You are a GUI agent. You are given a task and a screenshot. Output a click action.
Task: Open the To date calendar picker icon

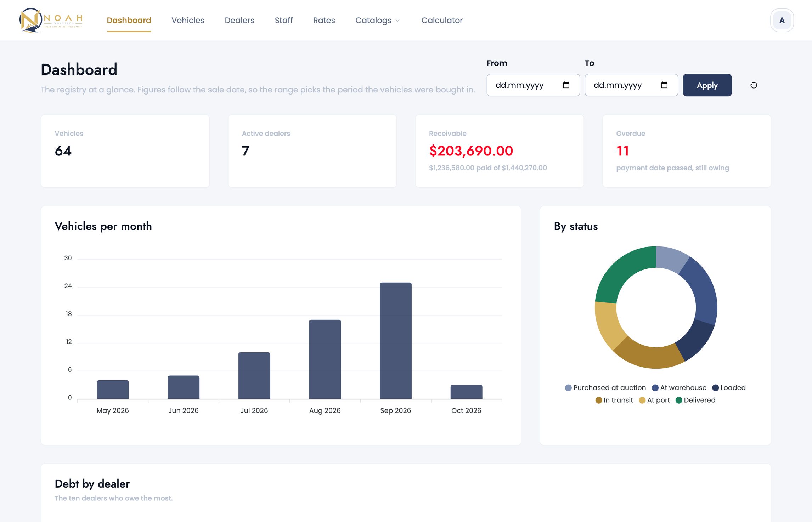664,85
